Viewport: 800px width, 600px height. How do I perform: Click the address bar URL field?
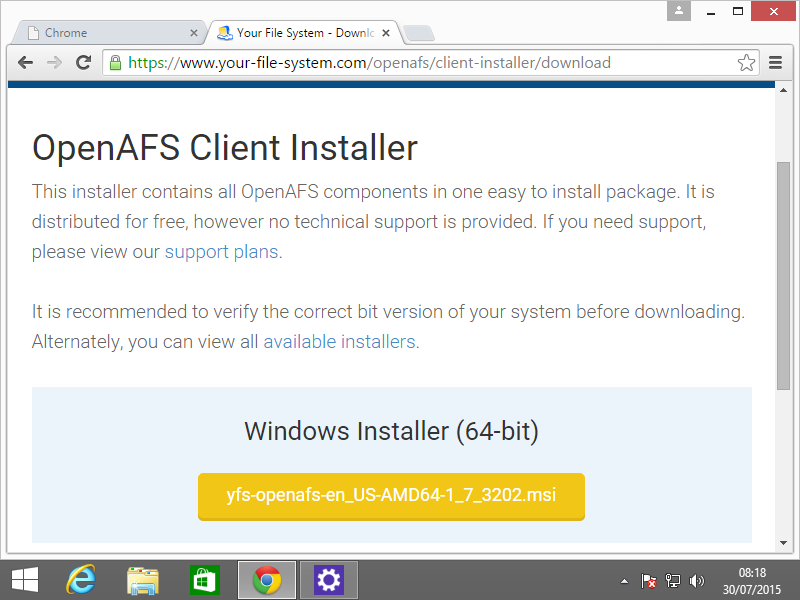tap(431, 63)
